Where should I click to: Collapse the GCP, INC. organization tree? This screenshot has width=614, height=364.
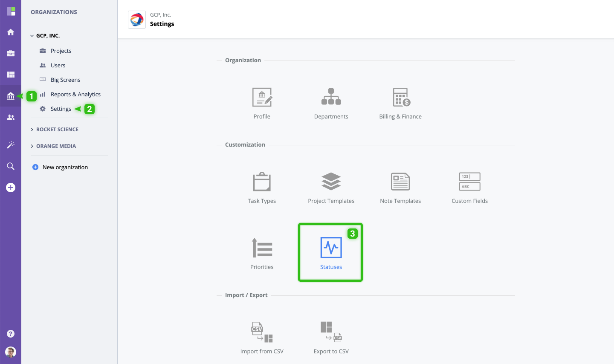[32, 36]
